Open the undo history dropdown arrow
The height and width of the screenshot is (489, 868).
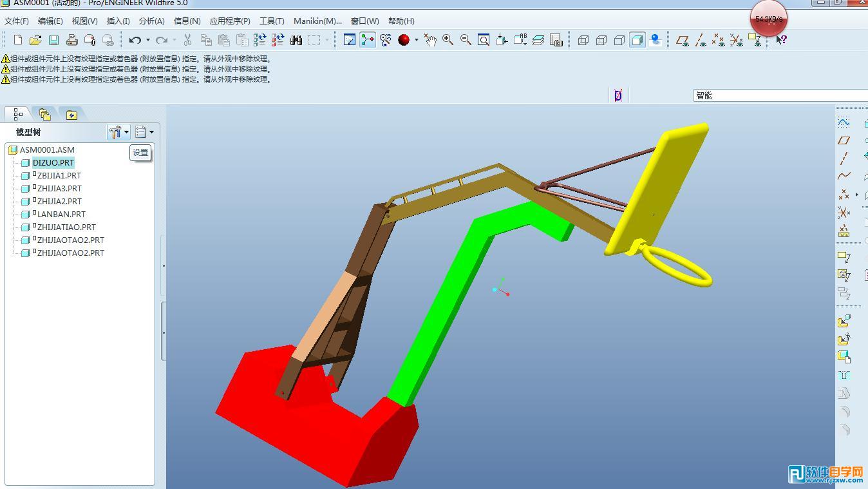tap(148, 40)
